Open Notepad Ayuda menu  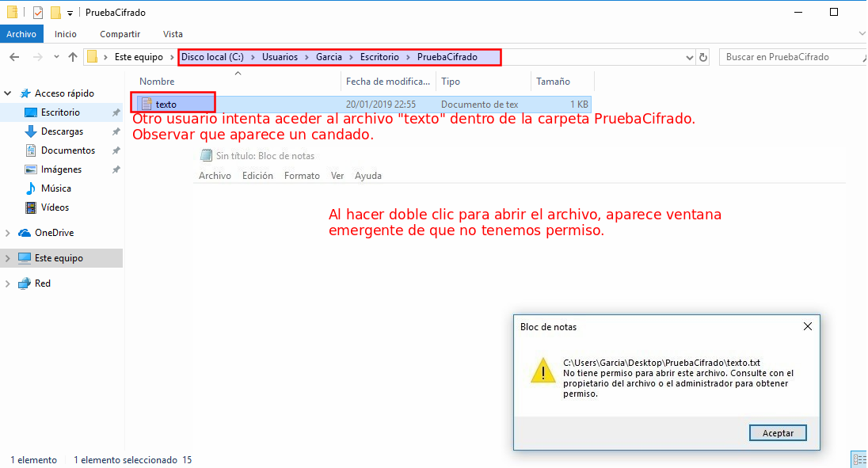(x=368, y=176)
